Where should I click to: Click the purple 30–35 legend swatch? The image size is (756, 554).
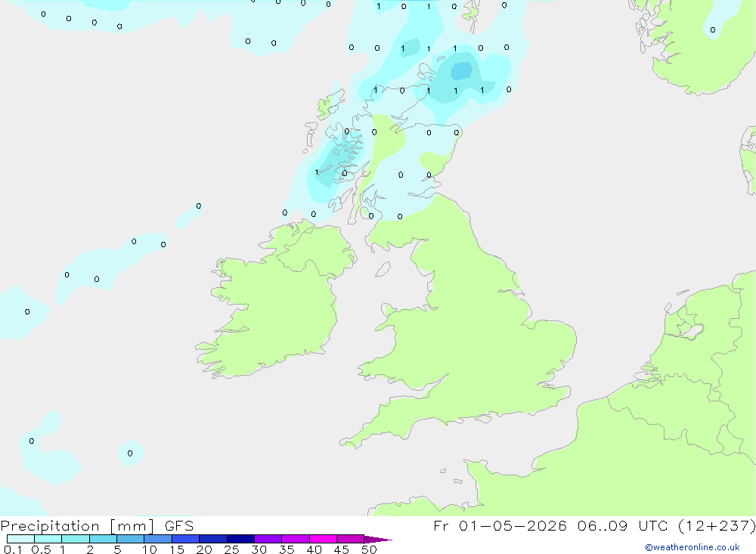(x=268, y=539)
